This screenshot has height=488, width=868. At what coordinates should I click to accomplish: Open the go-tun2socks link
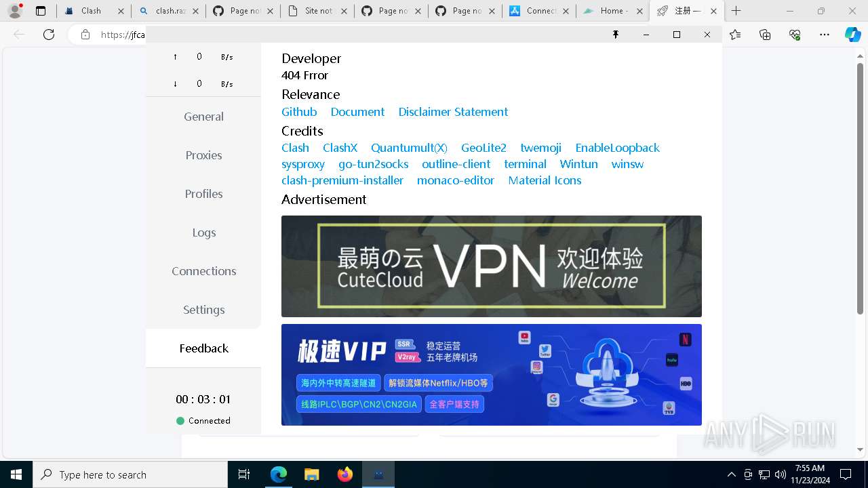coord(373,164)
